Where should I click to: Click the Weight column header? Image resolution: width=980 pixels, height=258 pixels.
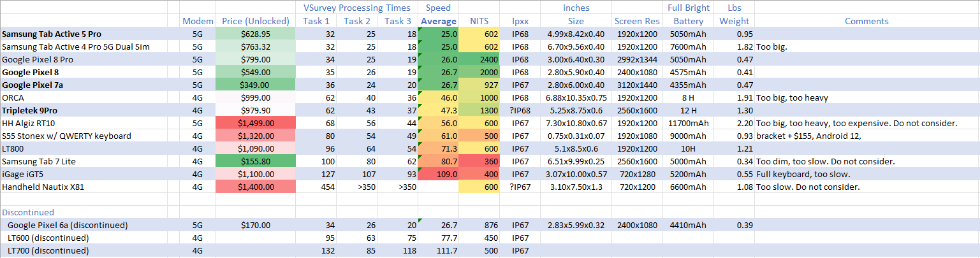(x=734, y=21)
